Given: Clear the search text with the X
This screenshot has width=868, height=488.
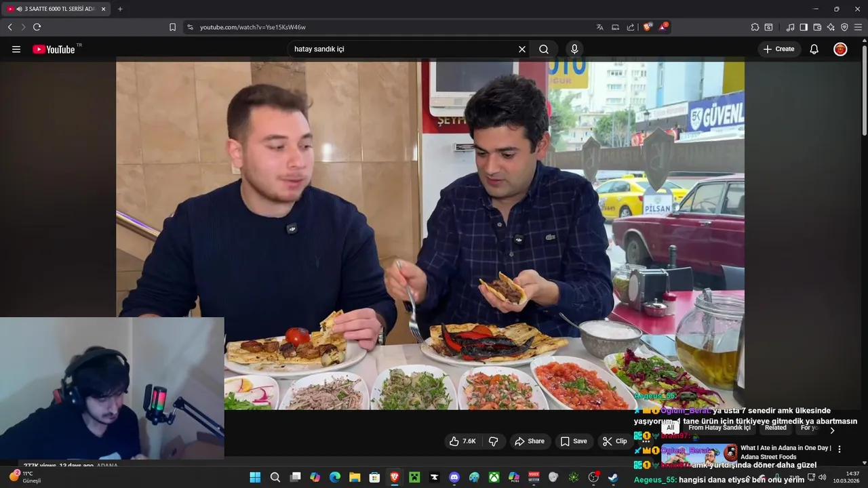Looking at the screenshot, I should coord(522,49).
